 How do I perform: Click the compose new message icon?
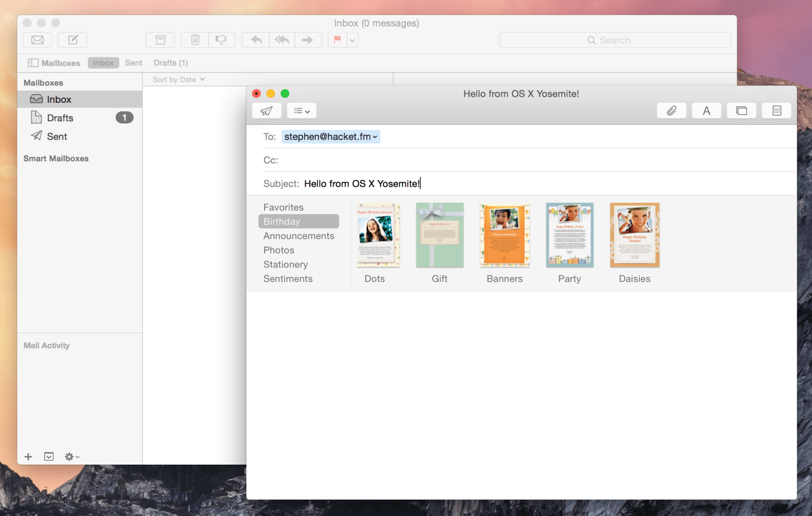(73, 40)
